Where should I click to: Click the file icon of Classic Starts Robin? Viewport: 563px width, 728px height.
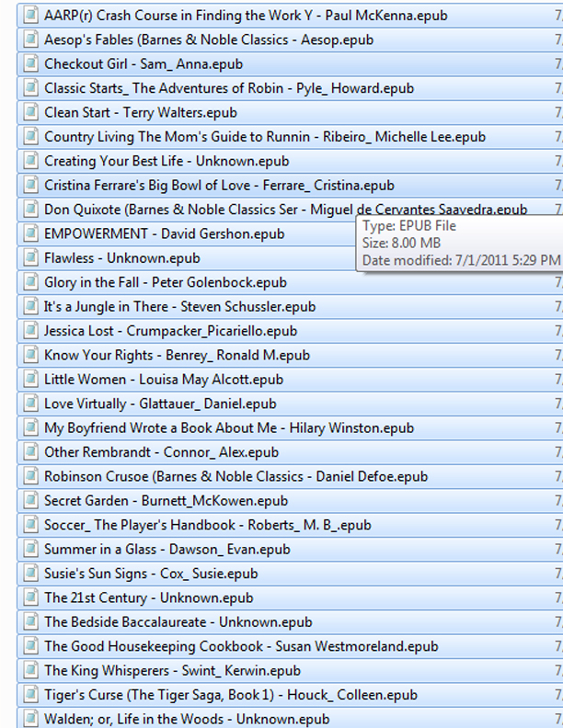coord(30,87)
